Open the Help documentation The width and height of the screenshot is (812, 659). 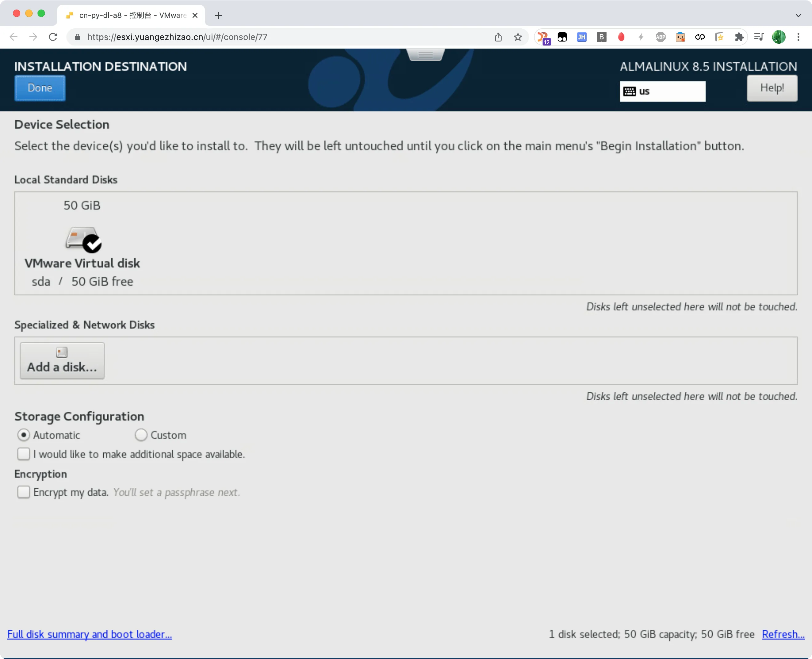772,87
